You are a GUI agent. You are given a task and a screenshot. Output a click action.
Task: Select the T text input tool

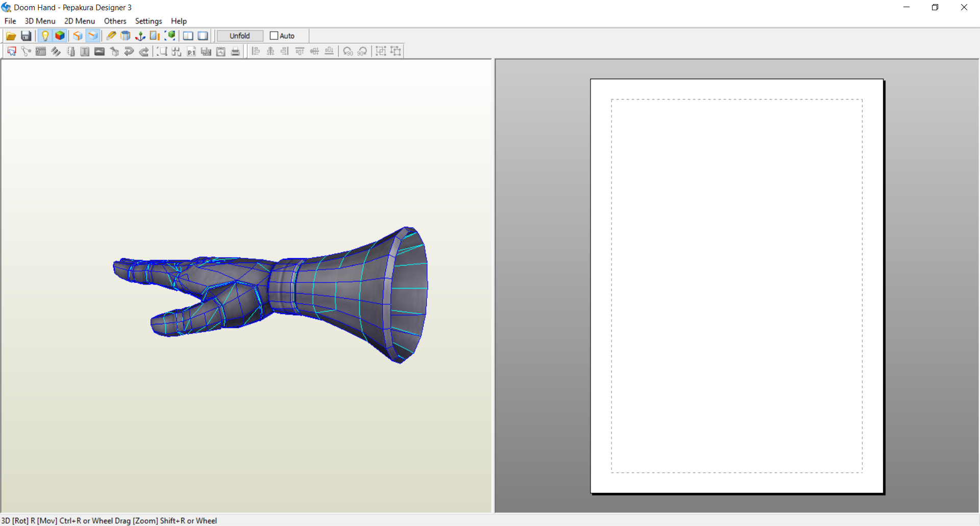(x=85, y=51)
